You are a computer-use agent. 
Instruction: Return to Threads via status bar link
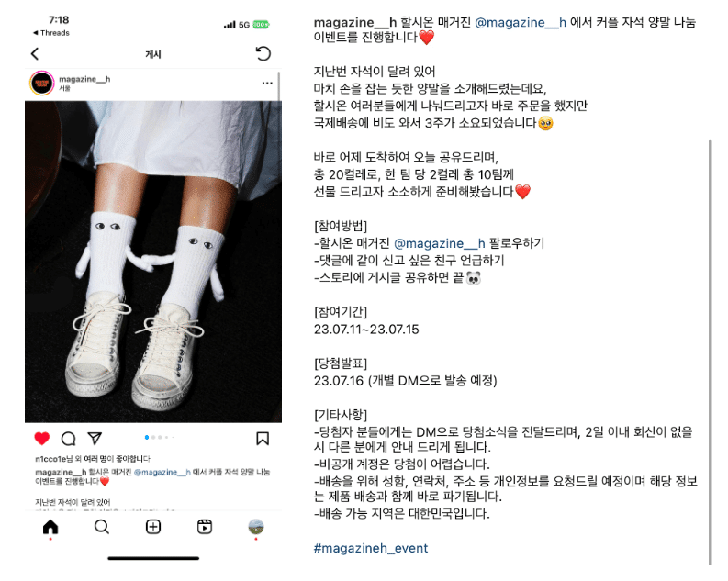click(x=51, y=33)
